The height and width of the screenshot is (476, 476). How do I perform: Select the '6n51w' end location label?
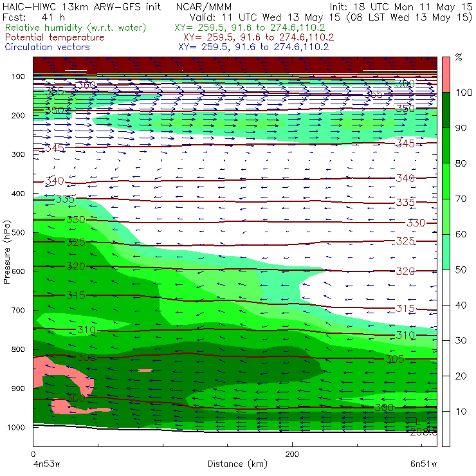point(423,464)
